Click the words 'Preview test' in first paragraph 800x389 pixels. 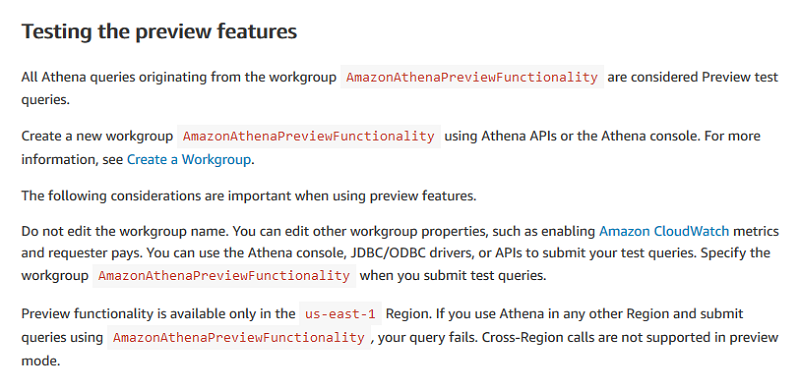tap(740, 77)
